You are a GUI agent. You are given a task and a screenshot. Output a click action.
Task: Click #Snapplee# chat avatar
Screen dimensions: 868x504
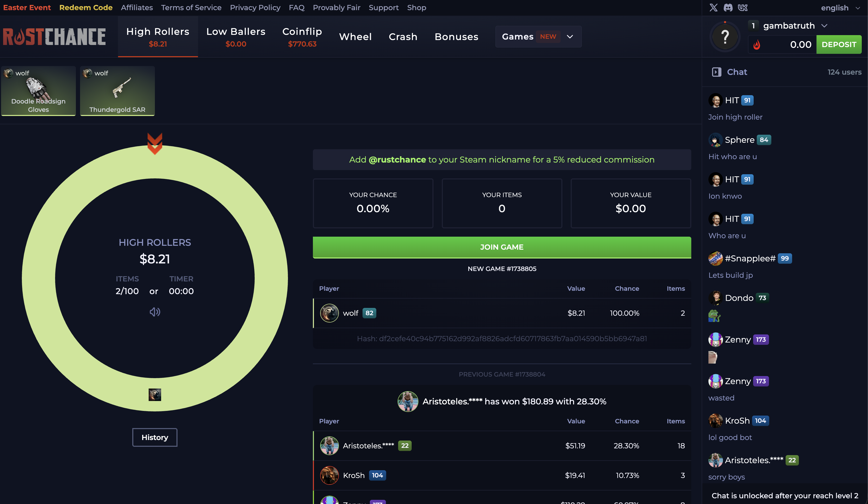(x=715, y=259)
